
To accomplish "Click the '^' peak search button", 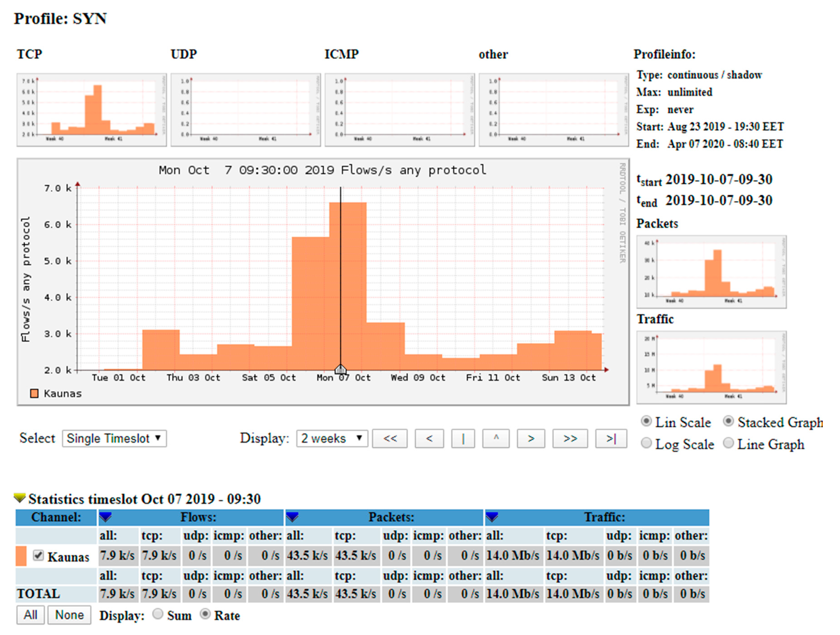I will pyautogui.click(x=496, y=439).
